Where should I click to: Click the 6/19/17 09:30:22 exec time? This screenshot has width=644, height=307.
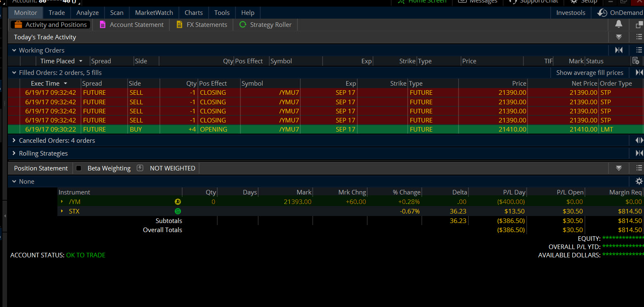click(50, 129)
